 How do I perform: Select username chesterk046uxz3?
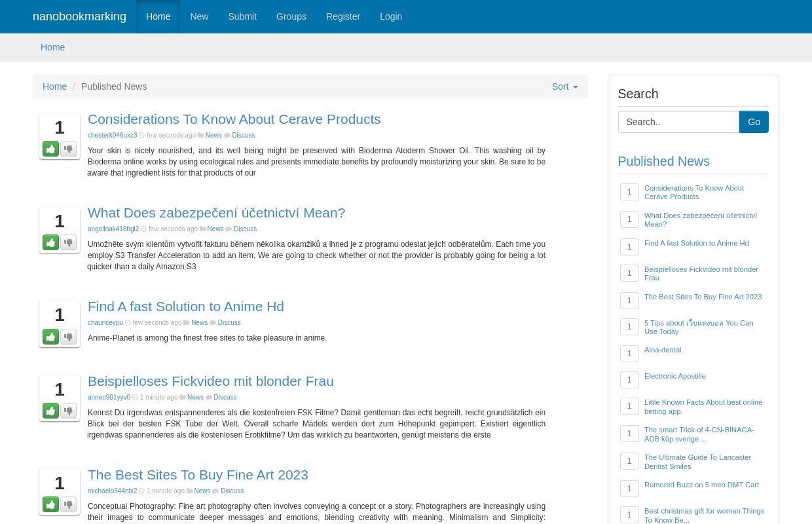tap(113, 135)
